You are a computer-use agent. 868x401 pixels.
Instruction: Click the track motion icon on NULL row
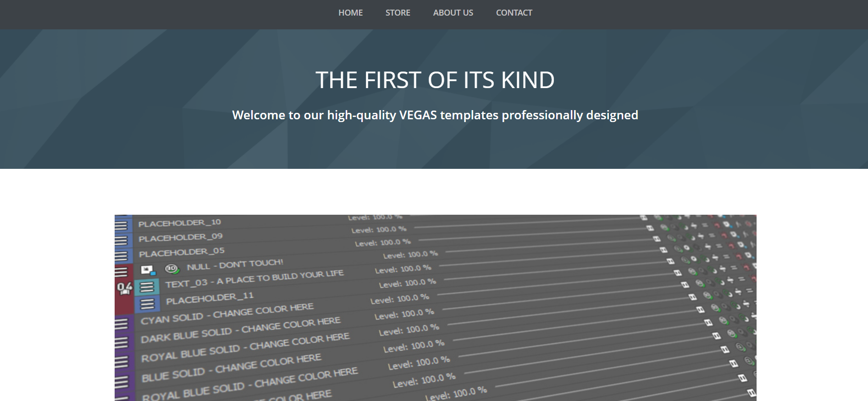[148, 270]
